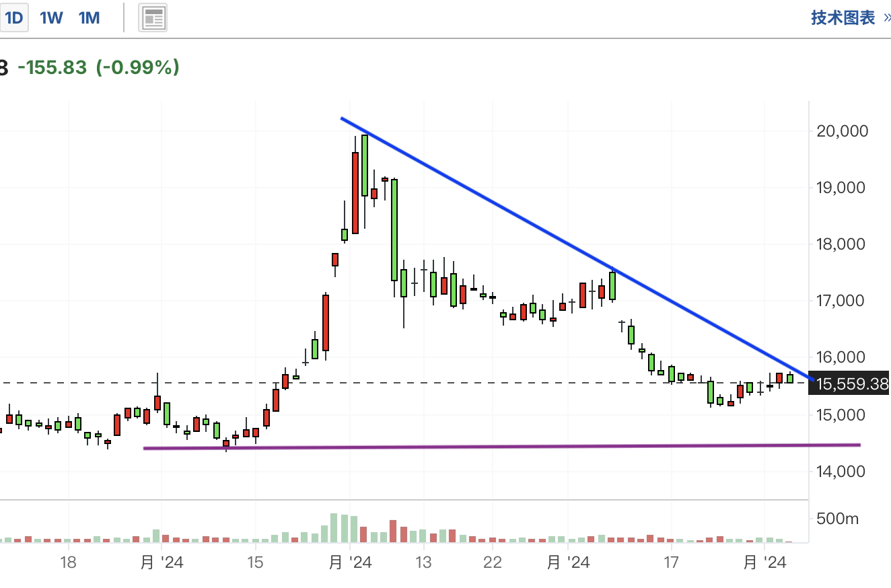Screen dimensions: 891x588
Task: Click the 500m volume axis label
Action: point(837,519)
